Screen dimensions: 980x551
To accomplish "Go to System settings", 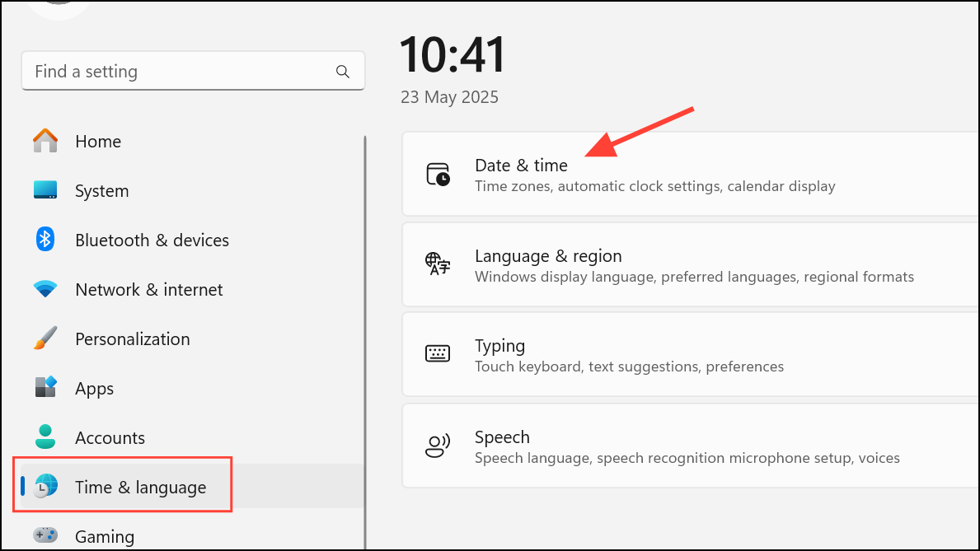I will tap(194, 190).
